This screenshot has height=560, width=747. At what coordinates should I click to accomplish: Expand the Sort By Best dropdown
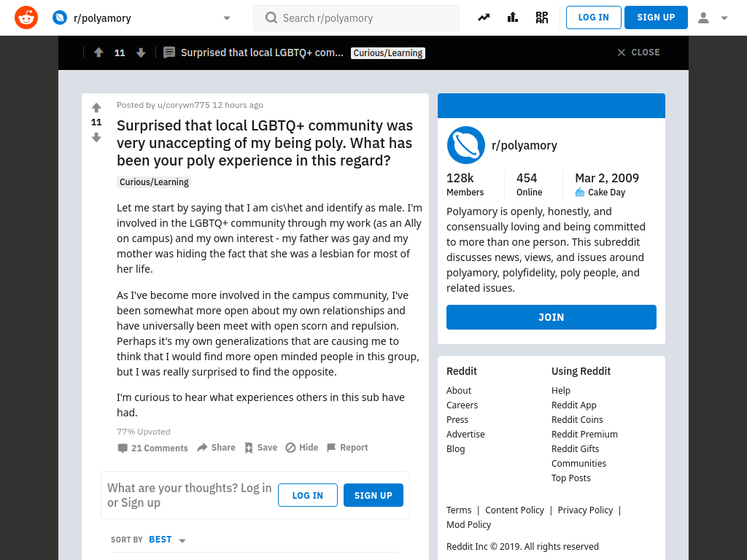167,540
